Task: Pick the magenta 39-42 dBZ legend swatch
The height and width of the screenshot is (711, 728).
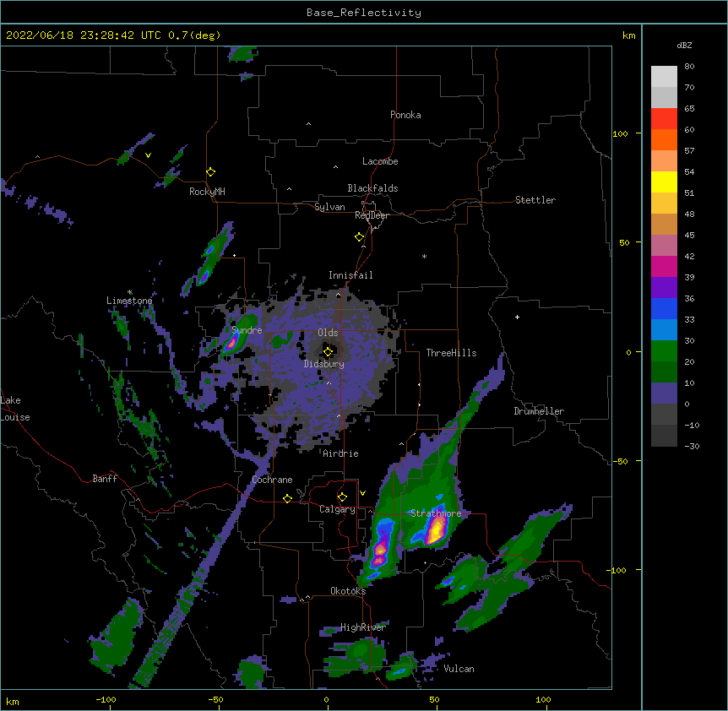Action: point(664,266)
